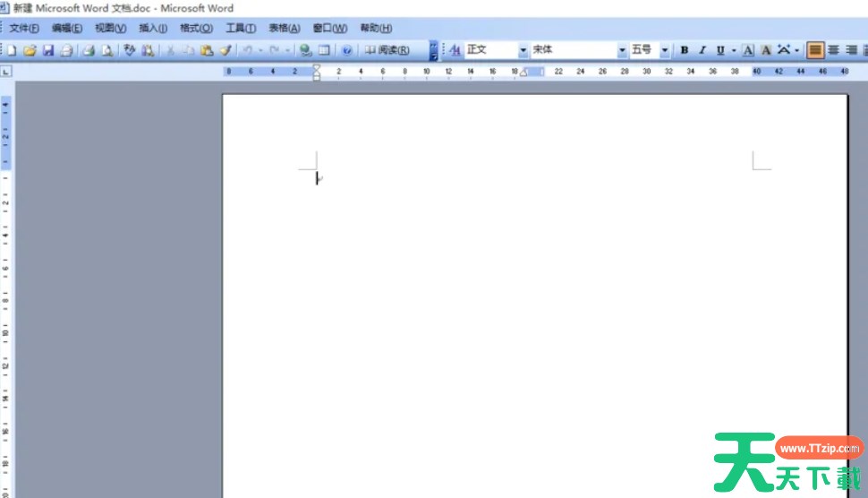868x498 pixels.
Task: Toggle the character border A
Action: point(748,50)
